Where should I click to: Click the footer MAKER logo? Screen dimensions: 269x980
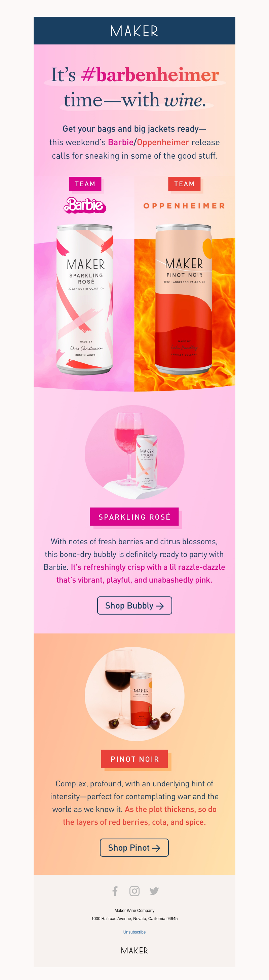(x=134, y=950)
